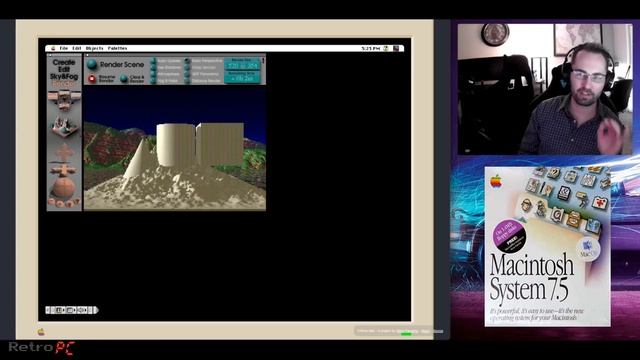Screen dimensions: 640x360
Task: Open the Apple menu in menu bar
Action: pyautogui.click(x=53, y=48)
